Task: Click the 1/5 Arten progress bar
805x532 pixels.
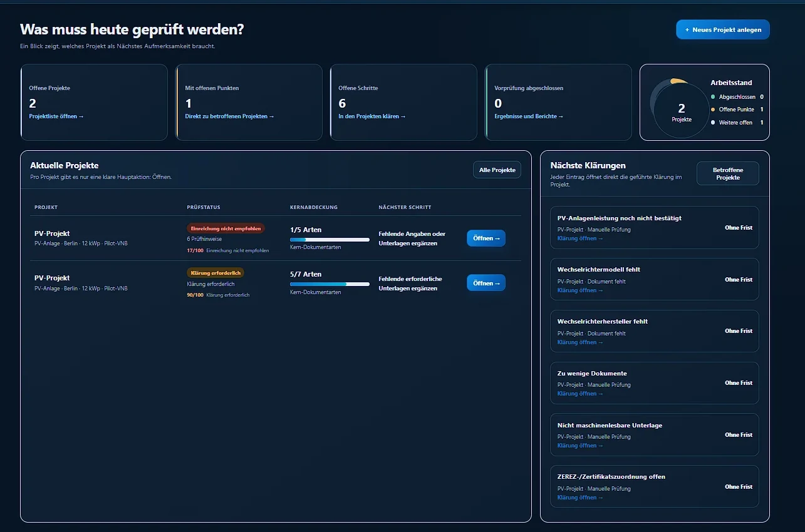Action: pos(330,240)
